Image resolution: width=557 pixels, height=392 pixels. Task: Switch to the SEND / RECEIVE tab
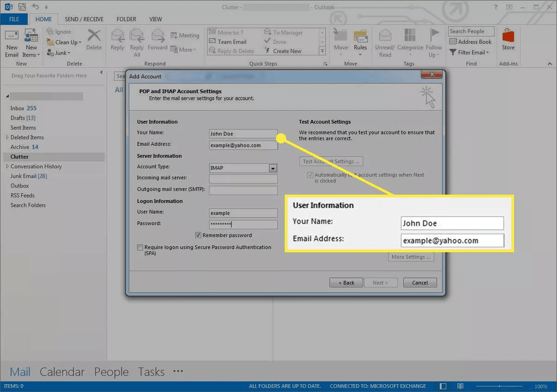pyautogui.click(x=84, y=19)
